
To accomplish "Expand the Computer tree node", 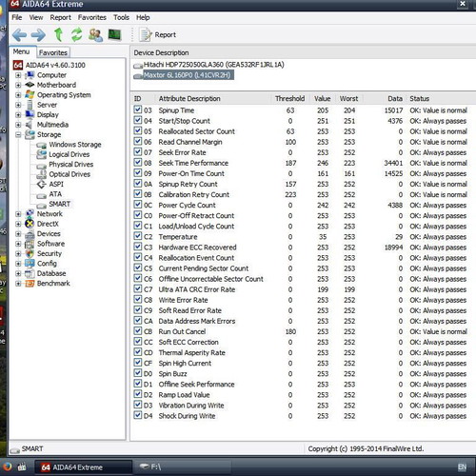I will pyautogui.click(x=18, y=75).
